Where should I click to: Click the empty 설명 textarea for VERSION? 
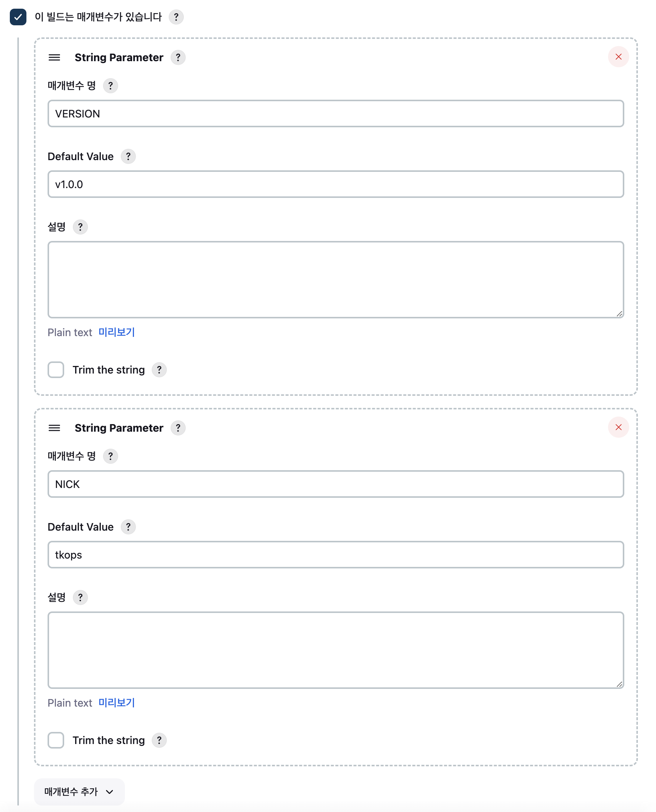coord(336,280)
